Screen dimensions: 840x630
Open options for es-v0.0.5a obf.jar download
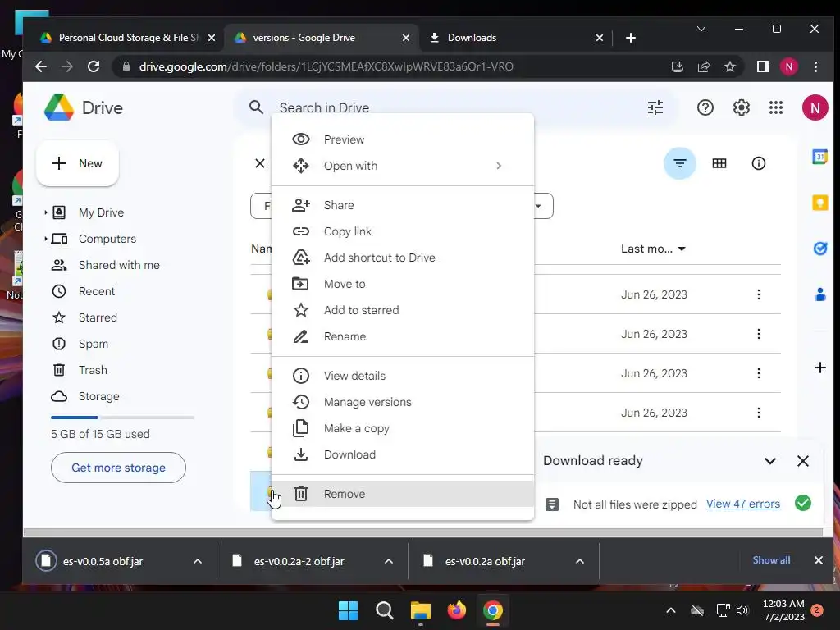click(x=197, y=561)
